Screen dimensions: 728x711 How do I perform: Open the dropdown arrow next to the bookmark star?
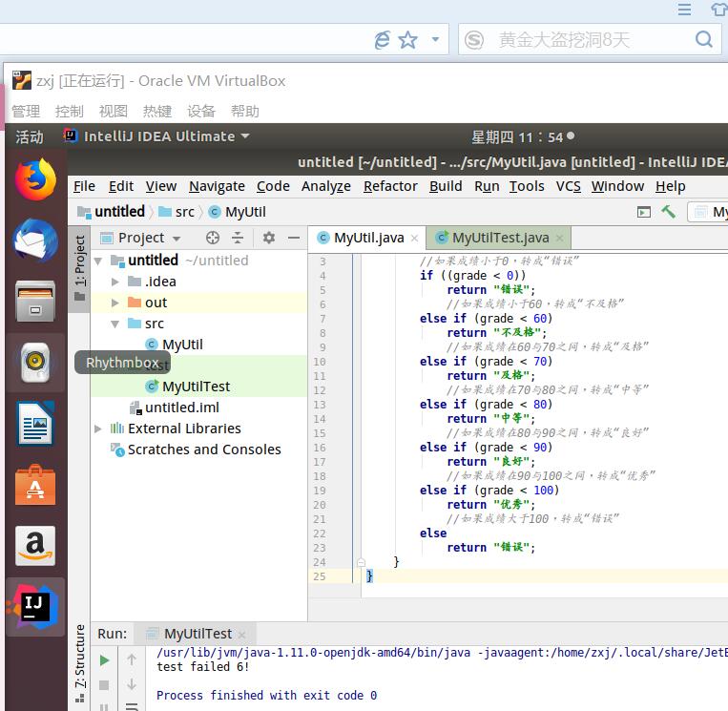click(435, 39)
